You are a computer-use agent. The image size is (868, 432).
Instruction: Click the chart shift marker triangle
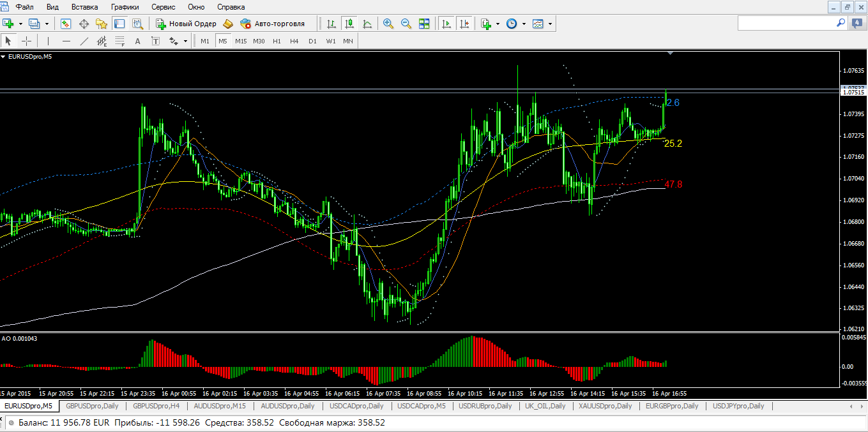click(669, 54)
